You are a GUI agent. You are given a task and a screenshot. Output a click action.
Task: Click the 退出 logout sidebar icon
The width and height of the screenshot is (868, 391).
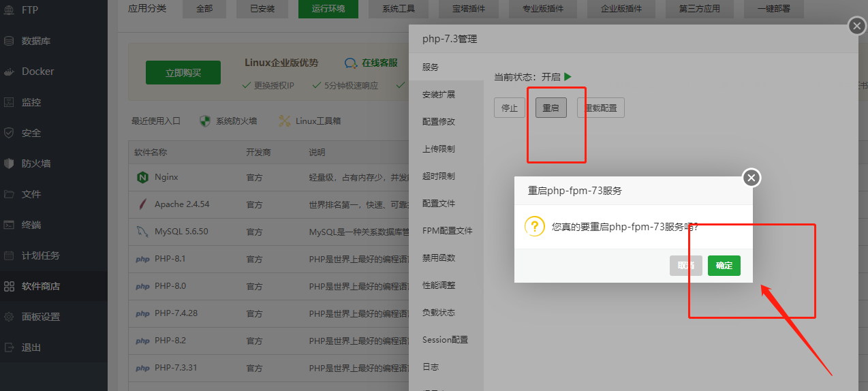pos(9,347)
